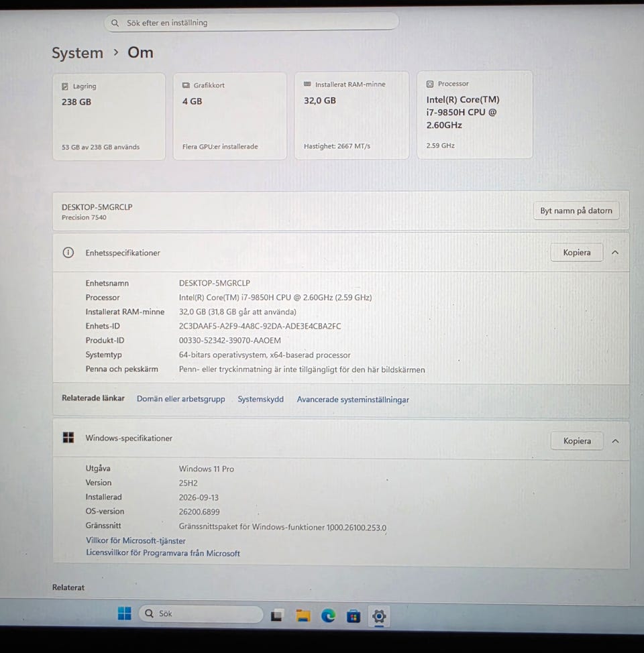Viewport: 644px width, 653px height.
Task: Click Byt namn på datorn button
Action: (576, 211)
